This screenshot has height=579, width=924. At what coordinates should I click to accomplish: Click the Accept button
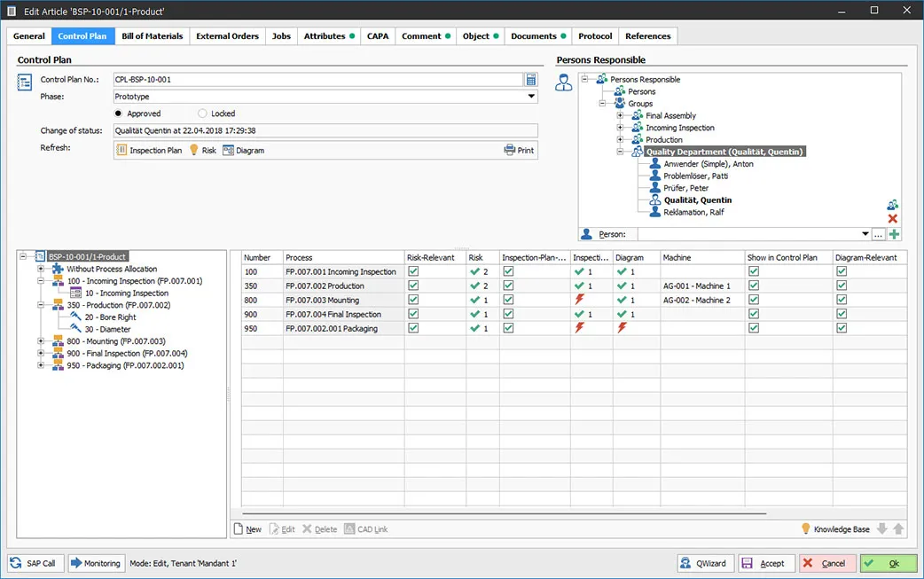(x=767, y=563)
